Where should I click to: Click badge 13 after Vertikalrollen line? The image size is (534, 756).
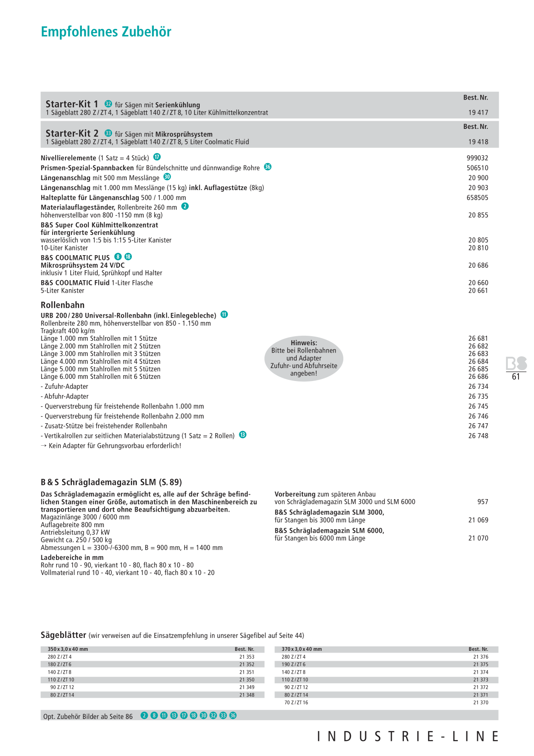[x=242, y=435]
